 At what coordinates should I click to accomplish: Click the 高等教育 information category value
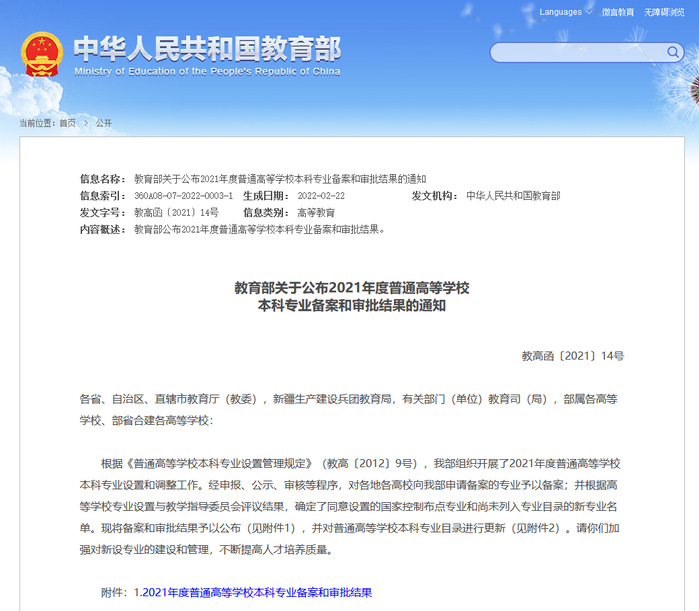[316, 213]
